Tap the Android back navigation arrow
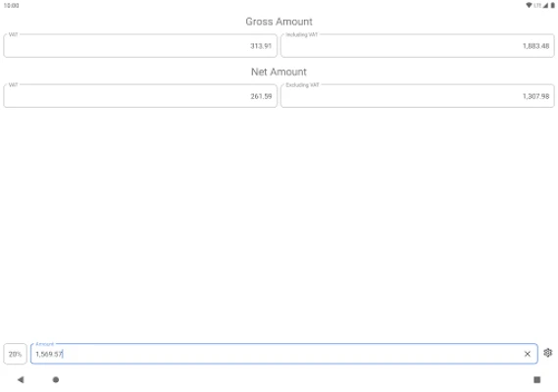 (x=21, y=379)
